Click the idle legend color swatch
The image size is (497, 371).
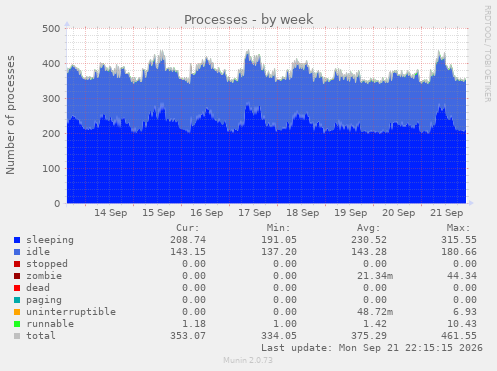pyautogui.click(x=17, y=252)
